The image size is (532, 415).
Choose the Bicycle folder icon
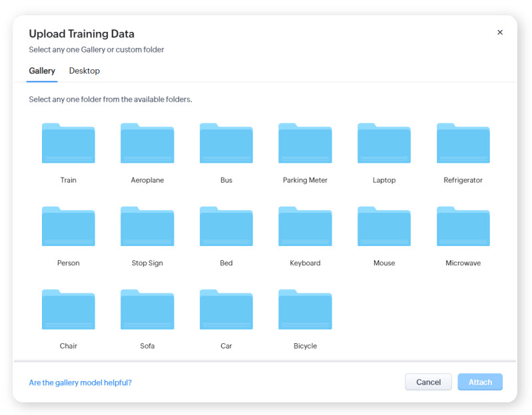pos(305,310)
